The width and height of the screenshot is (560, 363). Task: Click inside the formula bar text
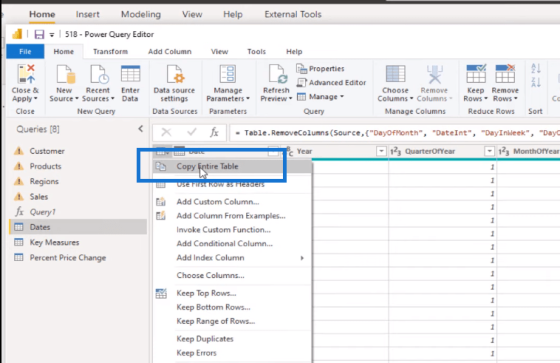click(394, 133)
